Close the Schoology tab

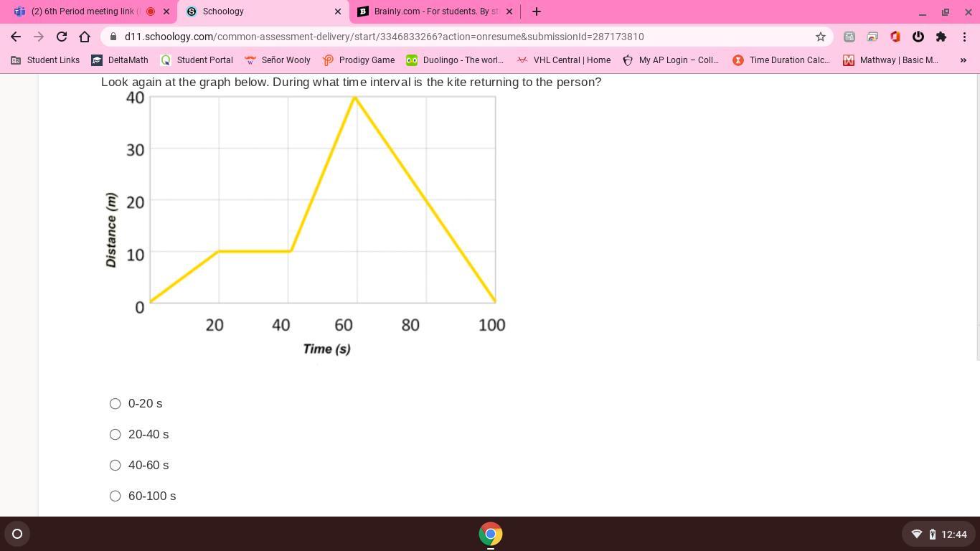(x=338, y=11)
